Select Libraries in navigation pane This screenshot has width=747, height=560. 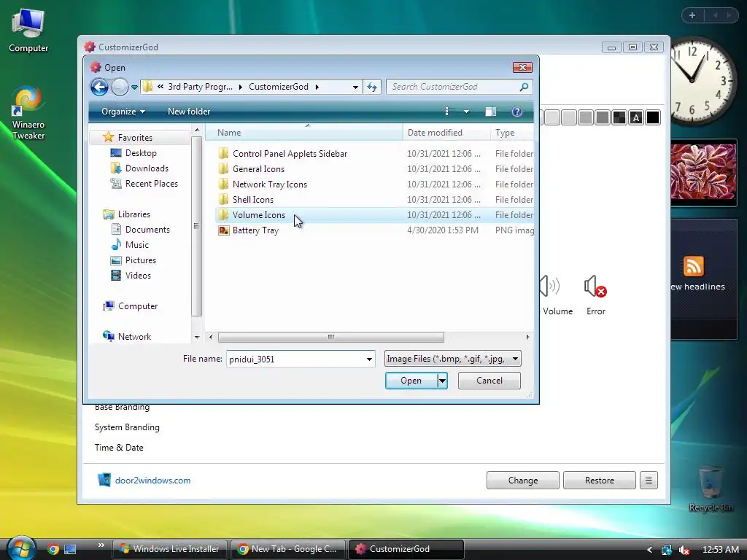click(x=134, y=214)
